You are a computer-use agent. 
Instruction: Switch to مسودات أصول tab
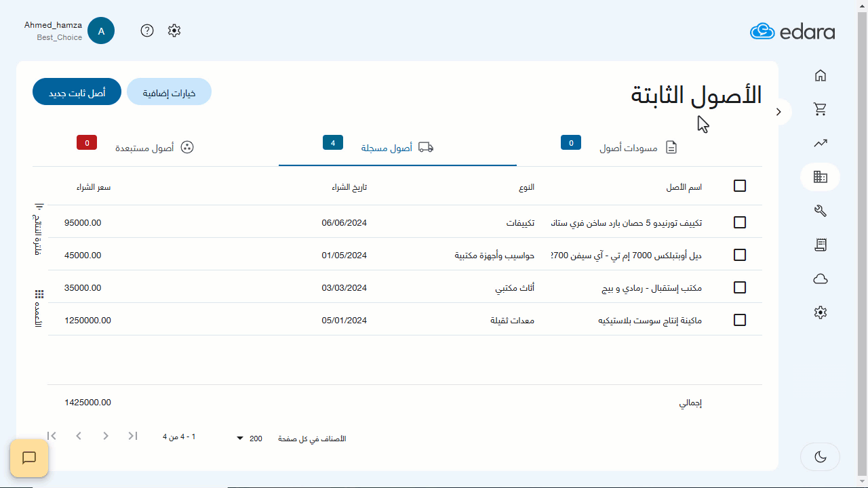[638, 147]
